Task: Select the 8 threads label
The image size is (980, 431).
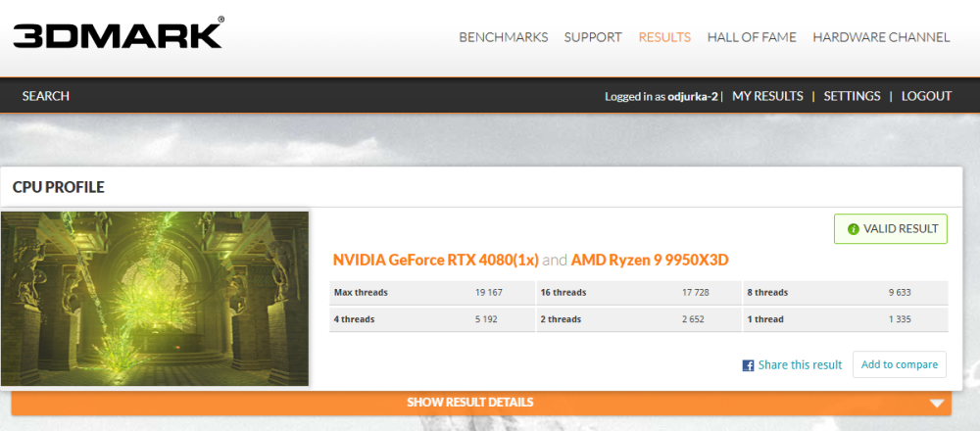Action: [x=767, y=292]
